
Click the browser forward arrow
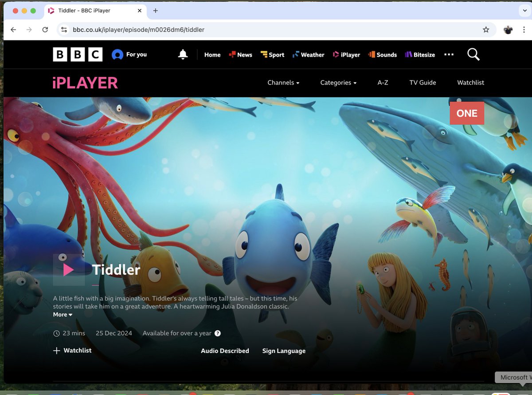(29, 30)
